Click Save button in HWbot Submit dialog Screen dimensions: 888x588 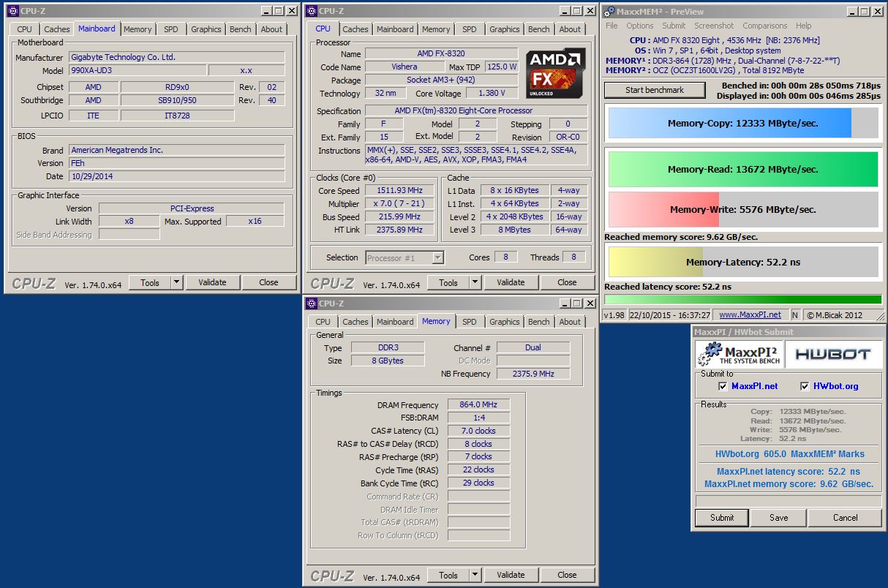[x=779, y=517]
